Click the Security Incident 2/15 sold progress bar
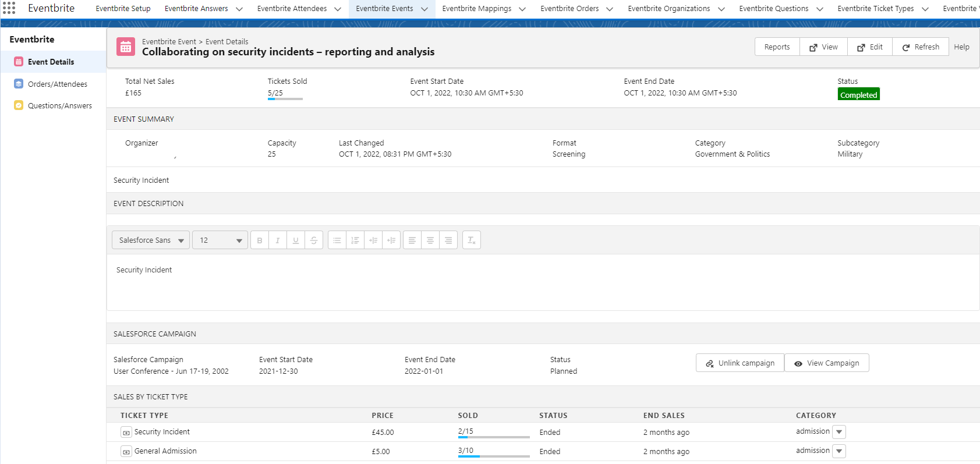The image size is (980, 464). click(494, 437)
